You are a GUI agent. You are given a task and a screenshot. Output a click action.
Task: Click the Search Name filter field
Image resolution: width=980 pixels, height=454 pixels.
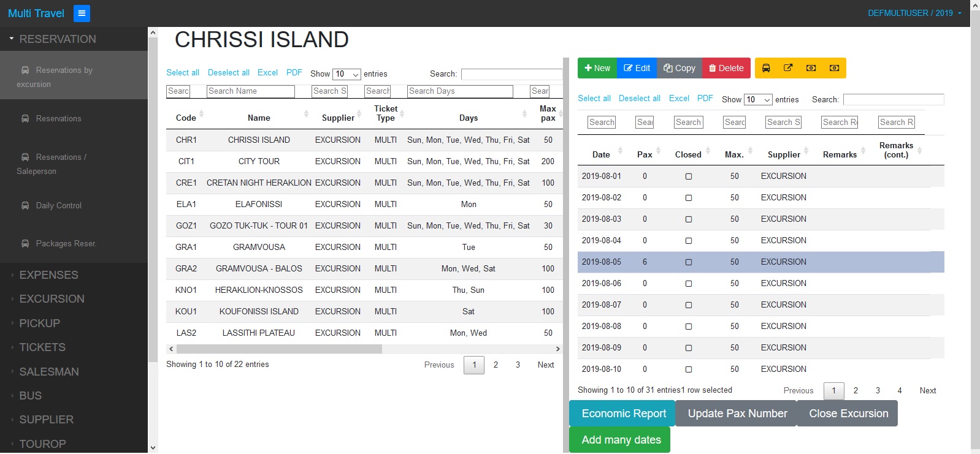tap(250, 91)
